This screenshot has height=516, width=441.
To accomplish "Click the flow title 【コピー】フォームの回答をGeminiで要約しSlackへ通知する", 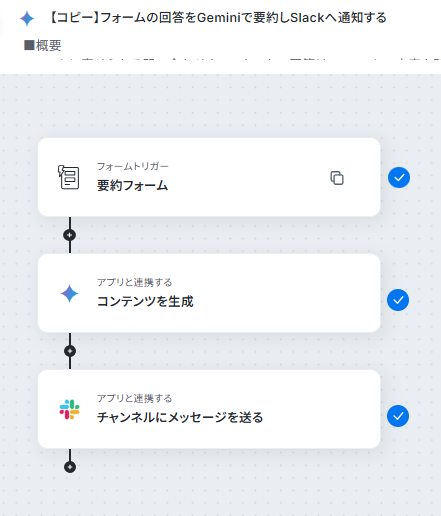I will click(x=218, y=18).
